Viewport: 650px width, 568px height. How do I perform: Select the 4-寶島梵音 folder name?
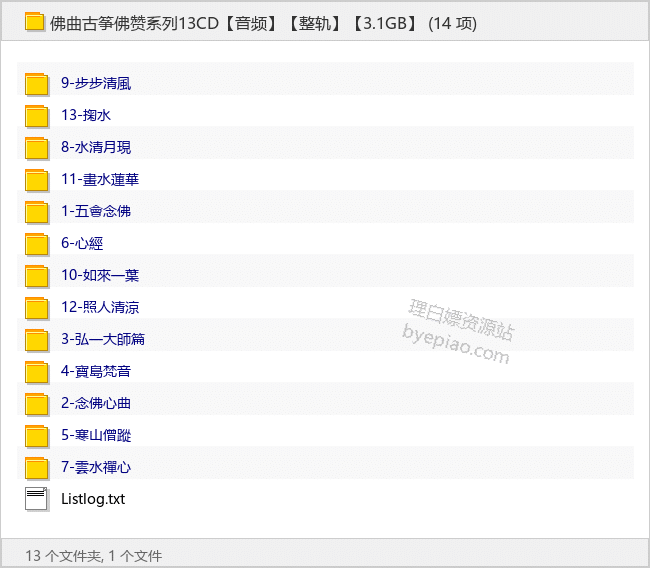[96, 371]
